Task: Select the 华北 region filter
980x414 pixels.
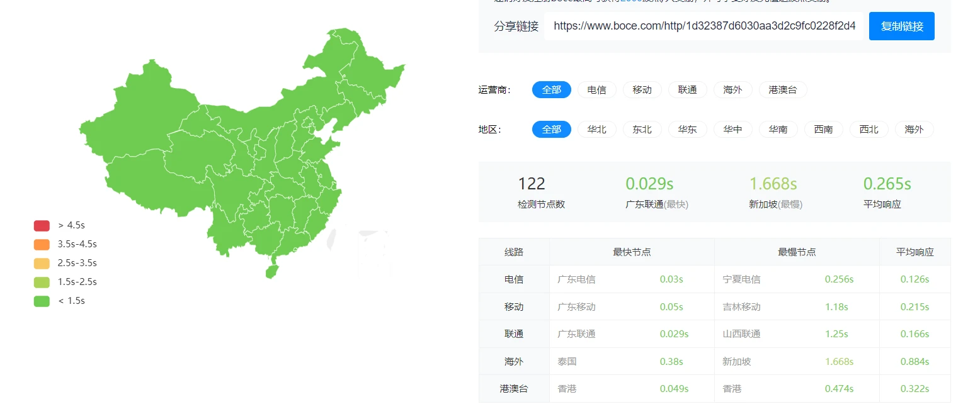Action: (596, 130)
